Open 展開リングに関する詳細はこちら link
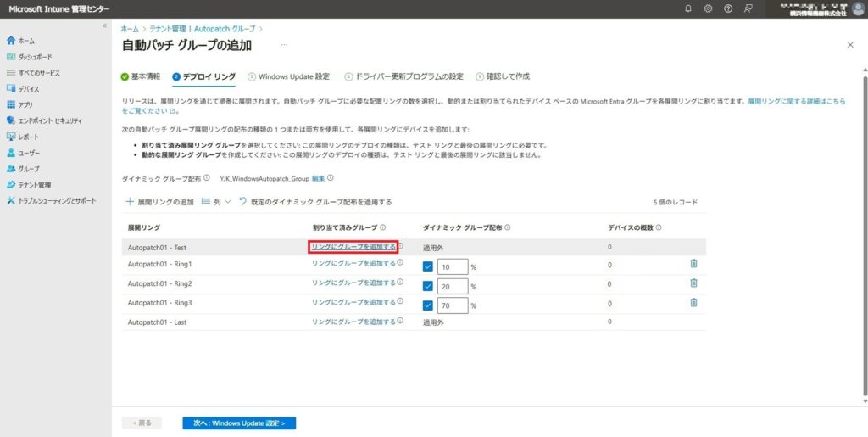The image size is (868, 437). 797,102
